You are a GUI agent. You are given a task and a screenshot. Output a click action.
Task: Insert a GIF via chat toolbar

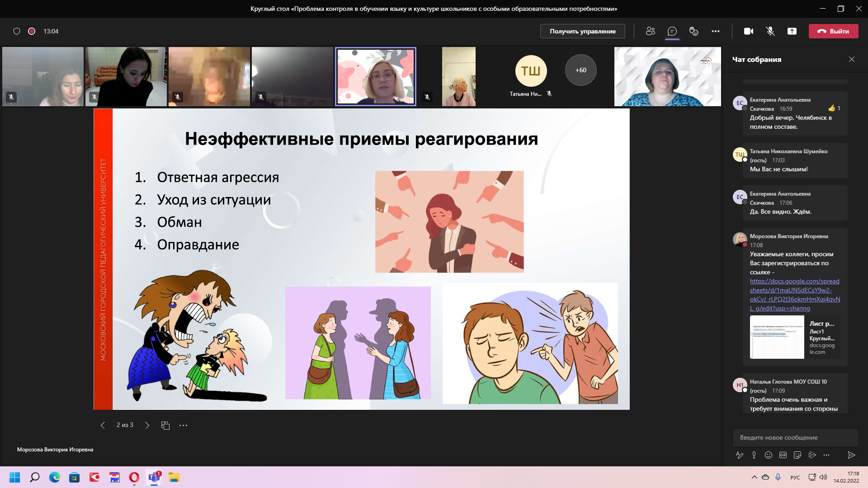783,455
